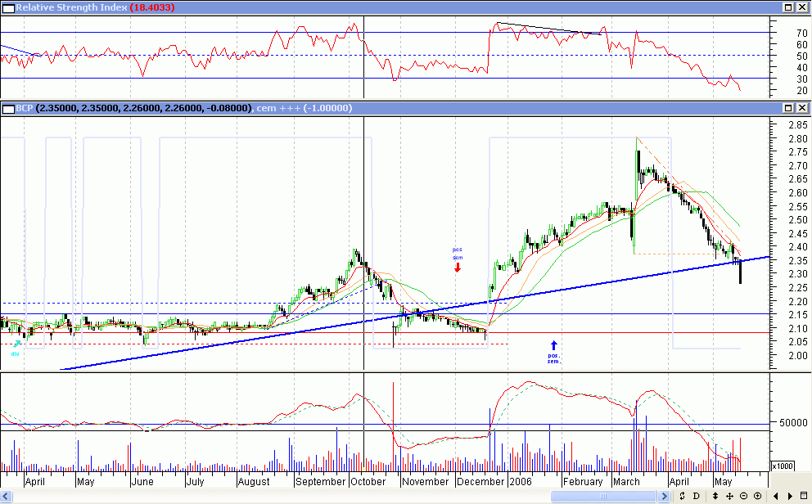Click the 'September' date axis label
Image resolution: width=812 pixels, height=504 pixels.
click(x=320, y=482)
